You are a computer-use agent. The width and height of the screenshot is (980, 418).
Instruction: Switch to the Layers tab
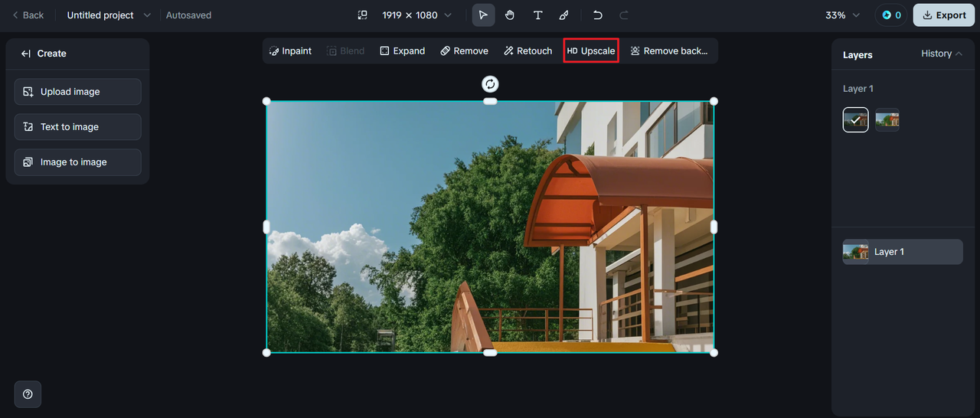pyautogui.click(x=857, y=55)
